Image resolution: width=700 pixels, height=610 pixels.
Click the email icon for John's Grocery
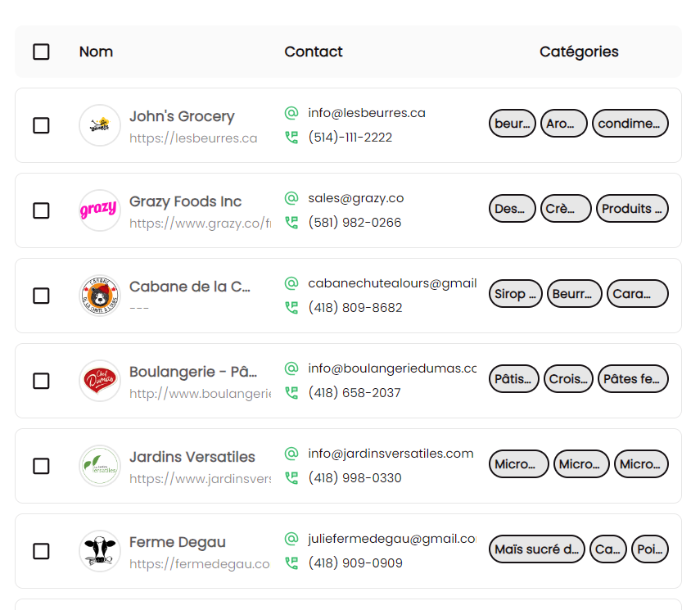pos(291,113)
